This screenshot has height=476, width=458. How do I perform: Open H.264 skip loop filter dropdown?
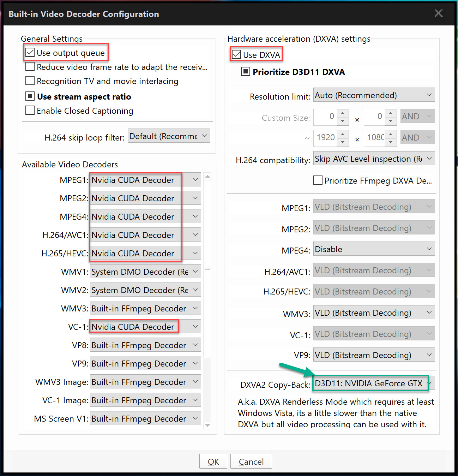(x=169, y=136)
